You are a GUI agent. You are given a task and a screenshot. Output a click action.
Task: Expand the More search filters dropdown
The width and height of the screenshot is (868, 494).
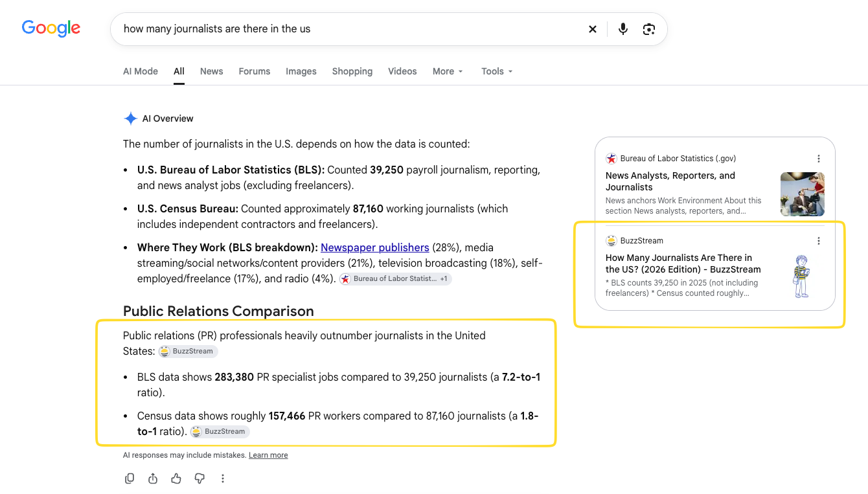point(448,71)
